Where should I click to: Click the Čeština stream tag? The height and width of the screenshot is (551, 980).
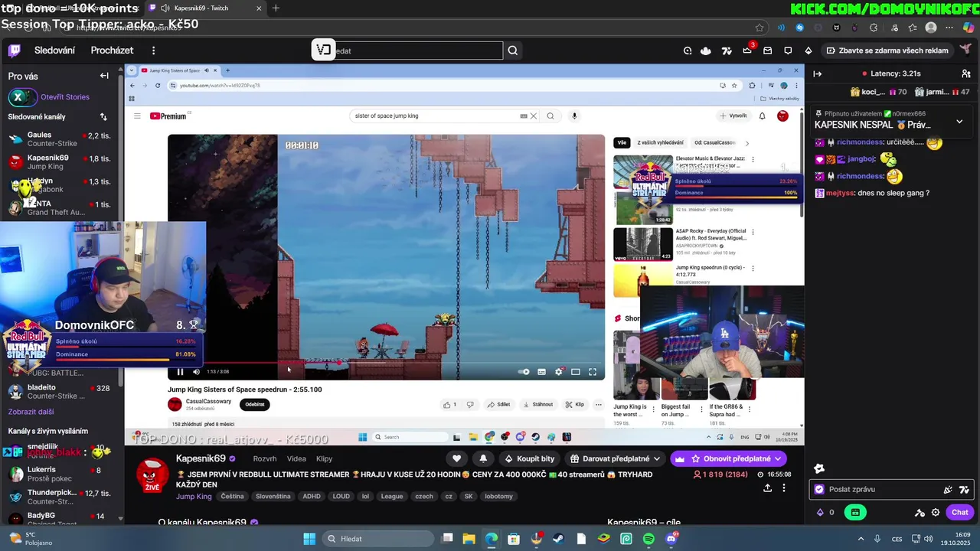point(232,496)
